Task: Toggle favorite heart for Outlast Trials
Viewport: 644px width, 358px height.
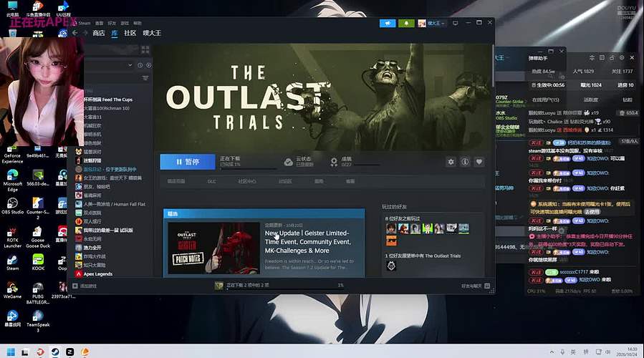Action: click(x=479, y=162)
